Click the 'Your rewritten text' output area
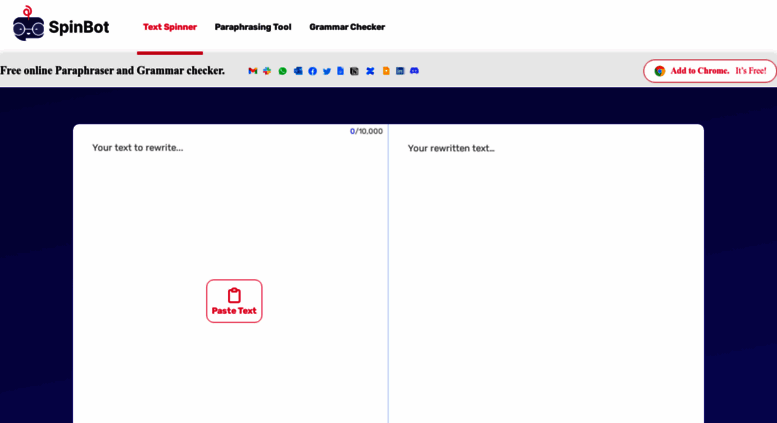The width and height of the screenshot is (777, 423). pyautogui.click(x=546, y=273)
